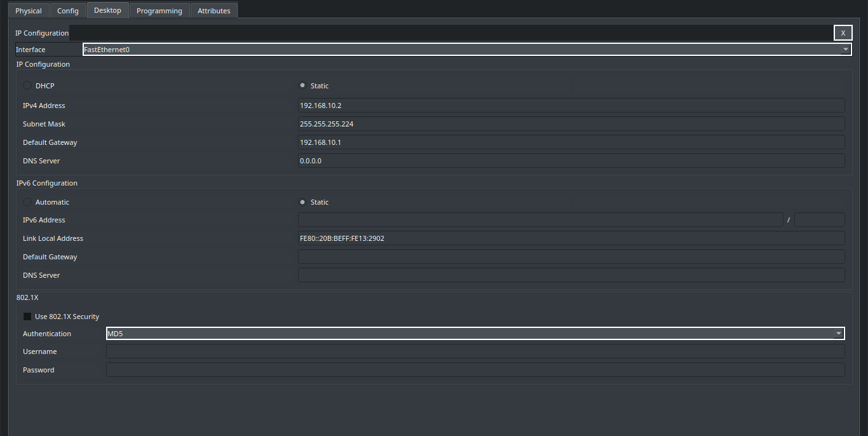868x436 pixels.
Task: Click the "IPv6 Configuration" section heading
Action: click(47, 183)
